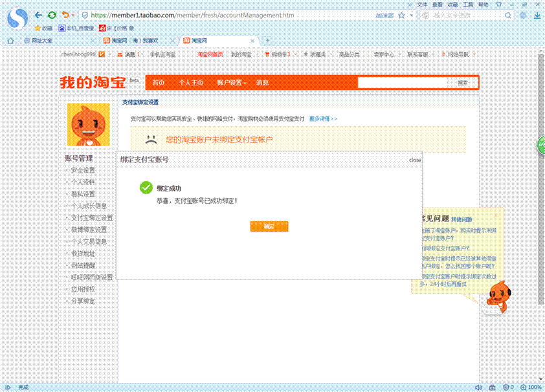Open the undo arrow's dropdown list
545x392 pixels.
coord(73,16)
